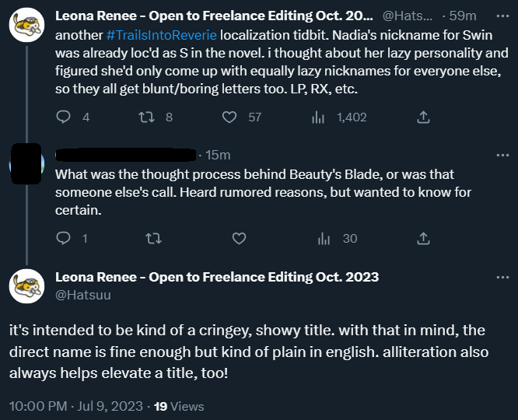This screenshot has width=518, height=420.
Task: Share the first tweet via upload icon
Action: point(423,117)
